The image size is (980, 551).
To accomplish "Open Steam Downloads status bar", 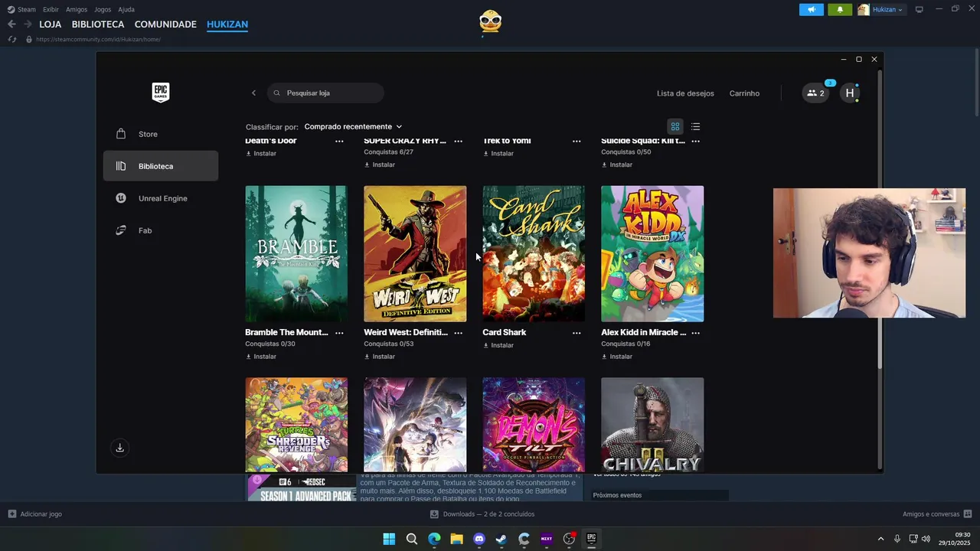I will [482, 514].
